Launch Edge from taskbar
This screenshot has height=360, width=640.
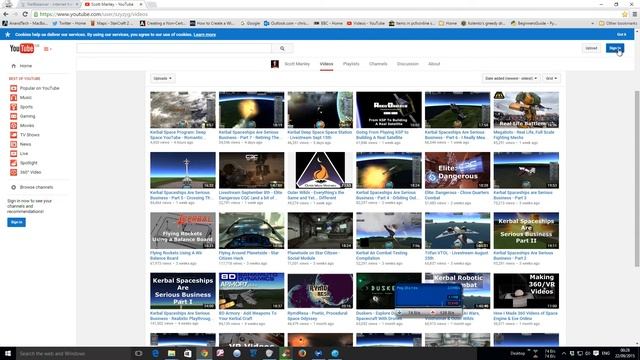tap(155, 353)
